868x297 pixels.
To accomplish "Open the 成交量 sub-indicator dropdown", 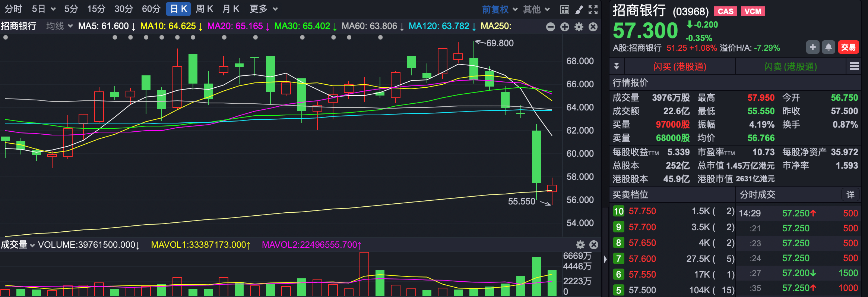I will (x=18, y=245).
